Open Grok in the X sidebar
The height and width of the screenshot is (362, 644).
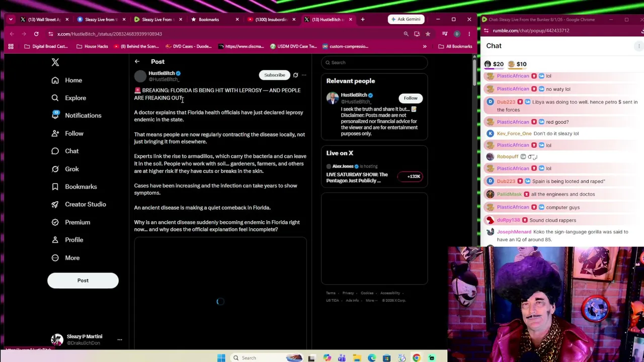65,169
